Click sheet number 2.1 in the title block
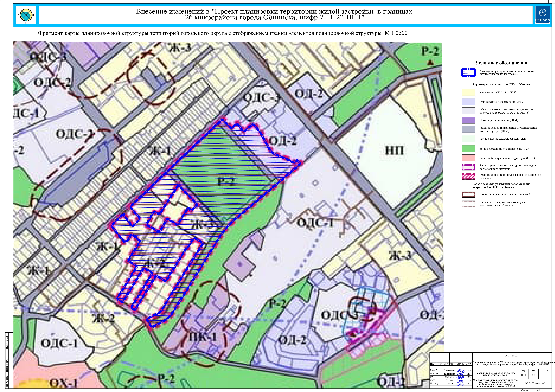555x392 pixels. pos(534,375)
